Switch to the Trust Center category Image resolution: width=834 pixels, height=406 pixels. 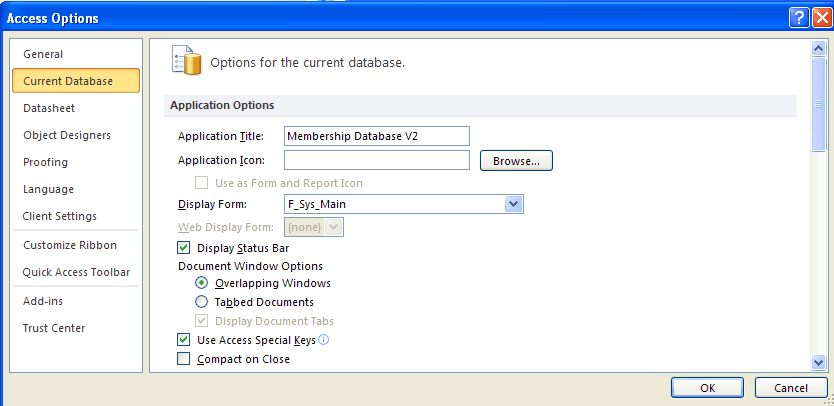coord(54,328)
